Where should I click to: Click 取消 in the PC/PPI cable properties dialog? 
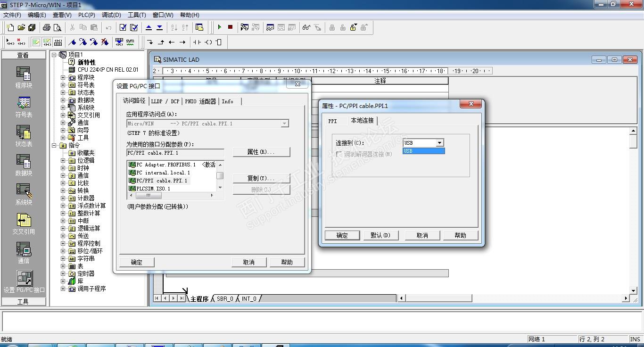(422, 235)
